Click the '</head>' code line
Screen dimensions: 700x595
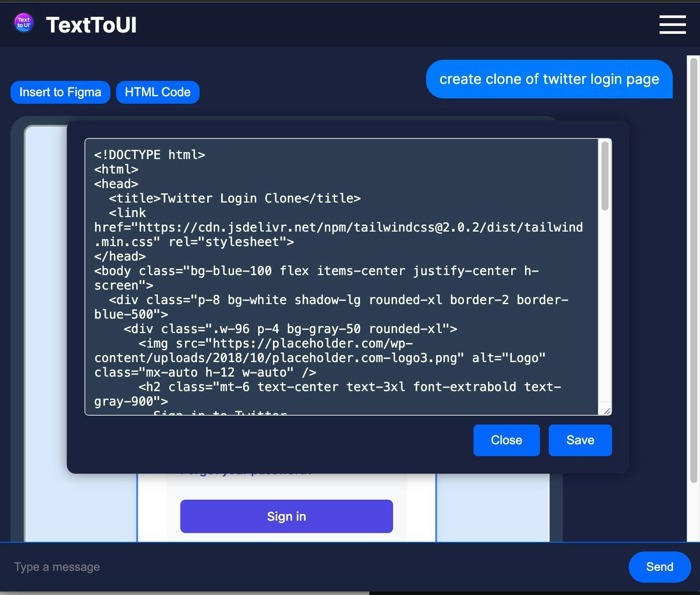pos(120,256)
